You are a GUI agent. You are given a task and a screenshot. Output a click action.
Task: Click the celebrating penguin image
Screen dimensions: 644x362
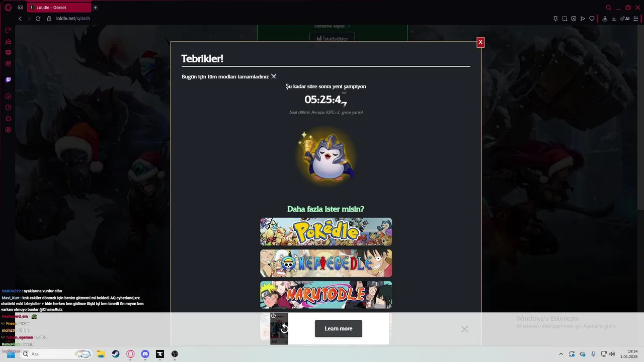point(326,156)
